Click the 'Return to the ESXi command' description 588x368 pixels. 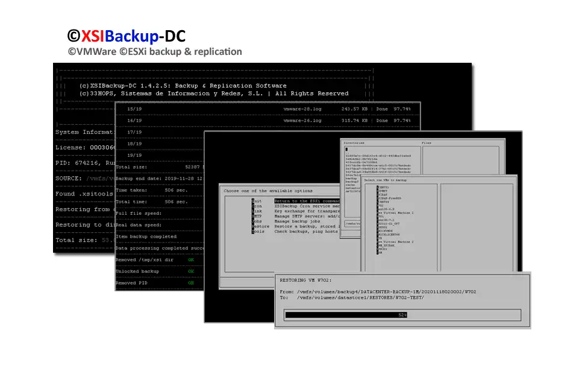[x=307, y=201]
